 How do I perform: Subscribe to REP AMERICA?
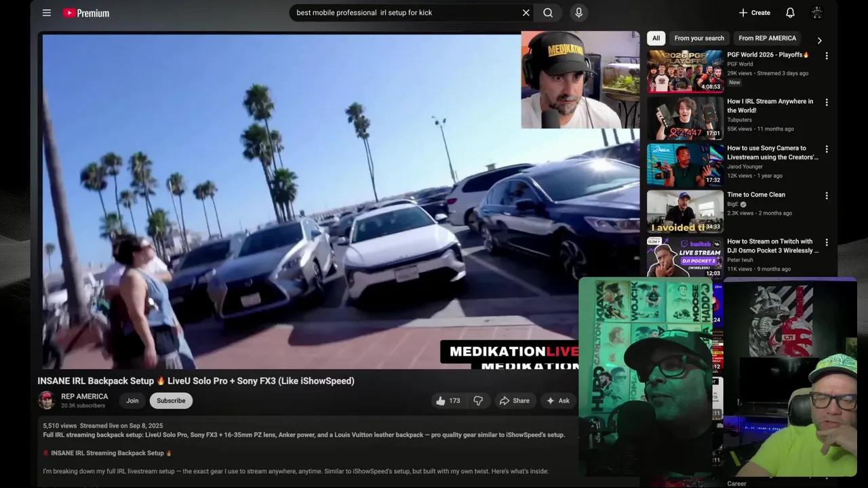click(171, 401)
